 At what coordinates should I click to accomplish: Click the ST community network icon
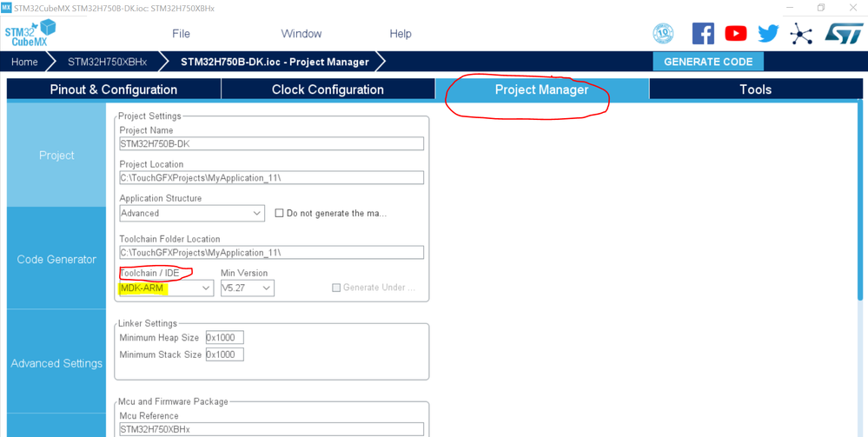(801, 34)
